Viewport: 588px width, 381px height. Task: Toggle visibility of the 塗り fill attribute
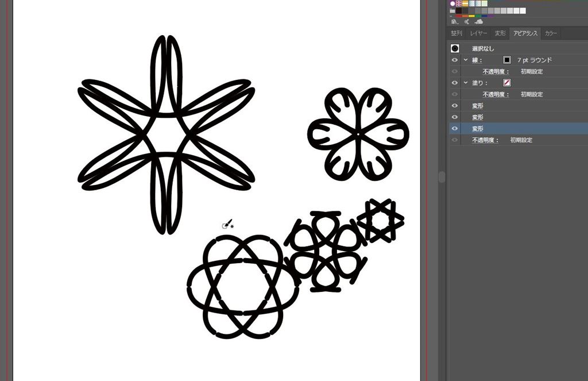tap(455, 83)
